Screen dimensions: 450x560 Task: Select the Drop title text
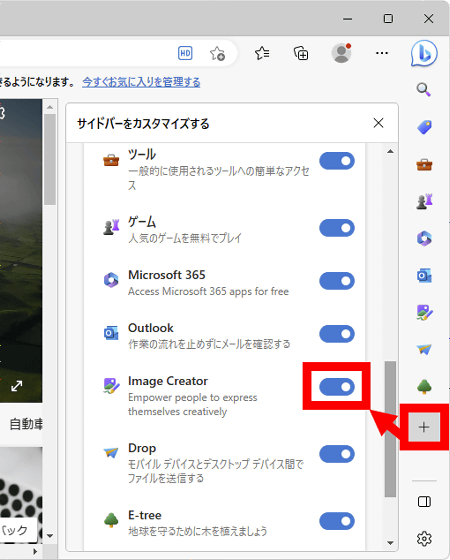142,448
